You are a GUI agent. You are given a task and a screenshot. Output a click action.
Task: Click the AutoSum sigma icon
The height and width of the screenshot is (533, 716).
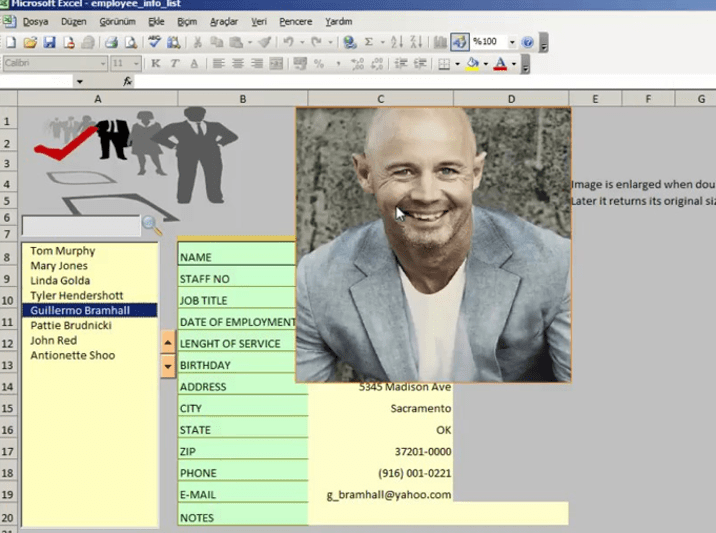tap(369, 42)
